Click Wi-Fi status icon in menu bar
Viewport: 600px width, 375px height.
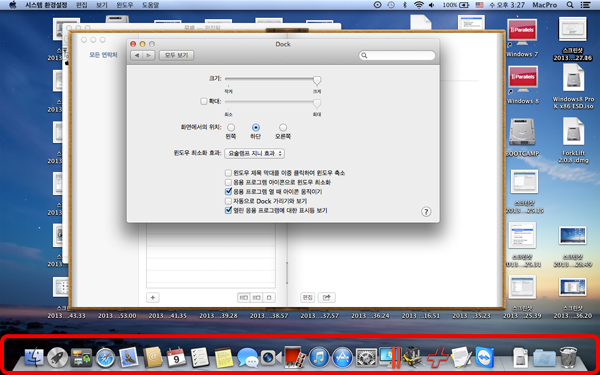click(419, 5)
